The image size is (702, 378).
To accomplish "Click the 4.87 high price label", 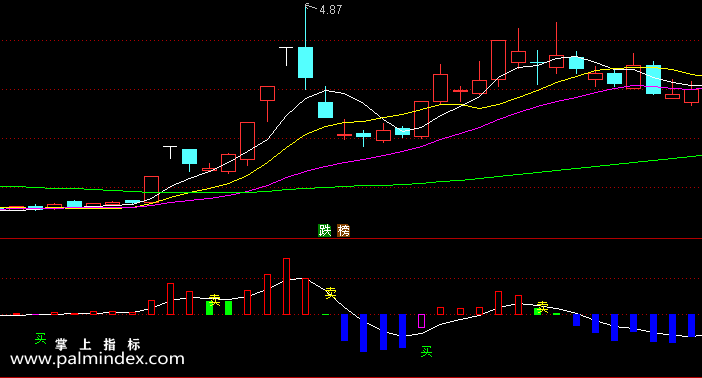I will [x=331, y=10].
